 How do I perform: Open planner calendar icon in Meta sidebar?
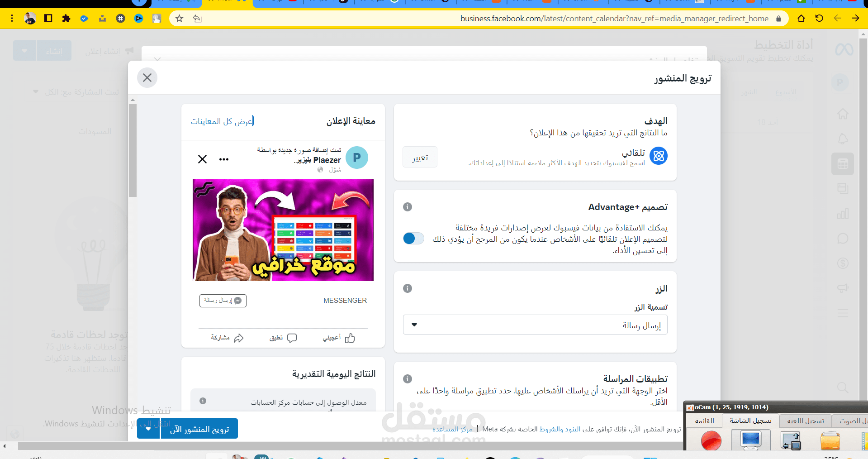pyautogui.click(x=843, y=164)
